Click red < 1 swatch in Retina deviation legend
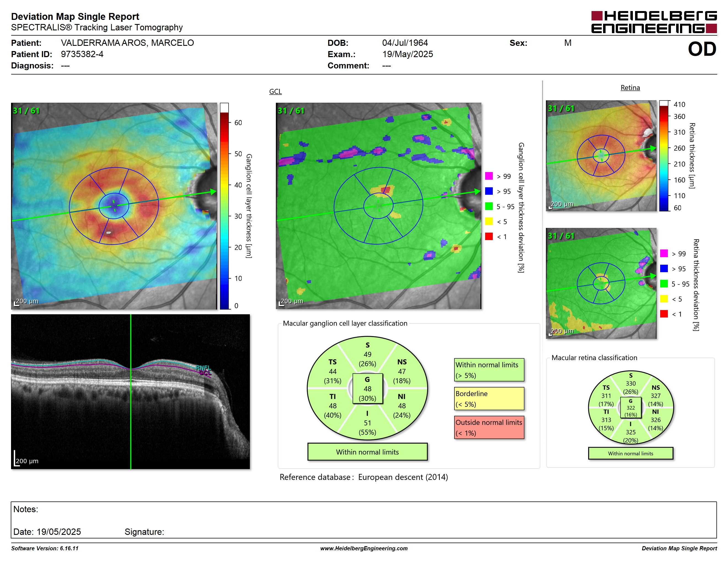The width and height of the screenshot is (728, 563). pyautogui.click(x=664, y=314)
